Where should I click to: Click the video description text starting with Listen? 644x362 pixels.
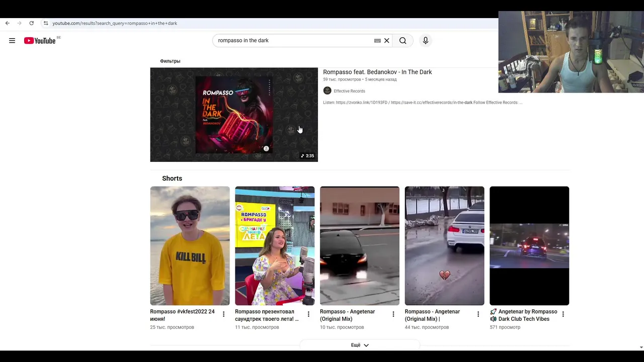pyautogui.click(x=423, y=103)
